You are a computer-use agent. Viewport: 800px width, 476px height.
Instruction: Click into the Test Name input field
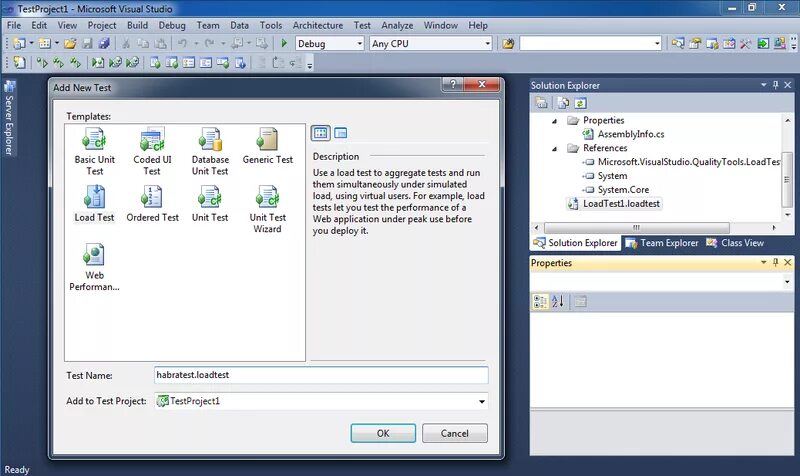pyautogui.click(x=321, y=375)
